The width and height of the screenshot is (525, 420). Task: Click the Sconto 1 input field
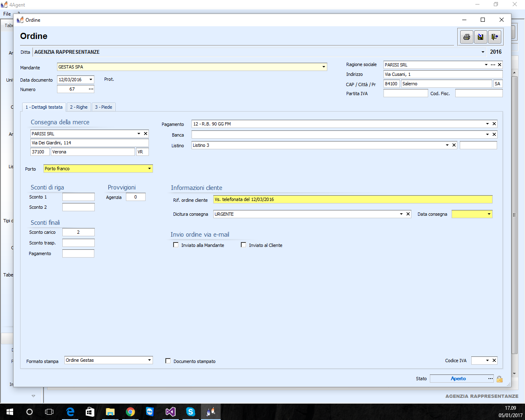coord(78,197)
